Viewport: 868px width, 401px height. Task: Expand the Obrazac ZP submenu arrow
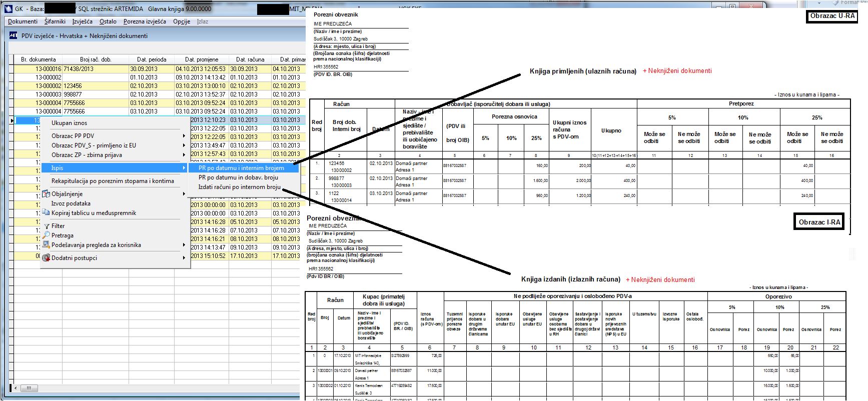tap(184, 155)
